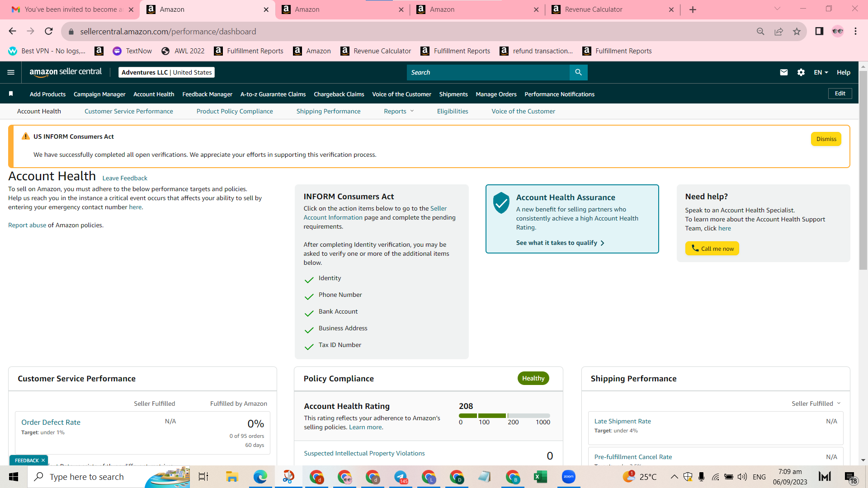This screenshot has width=868, height=488.
Task: Click the Seller Account Information link
Action: coord(375,213)
